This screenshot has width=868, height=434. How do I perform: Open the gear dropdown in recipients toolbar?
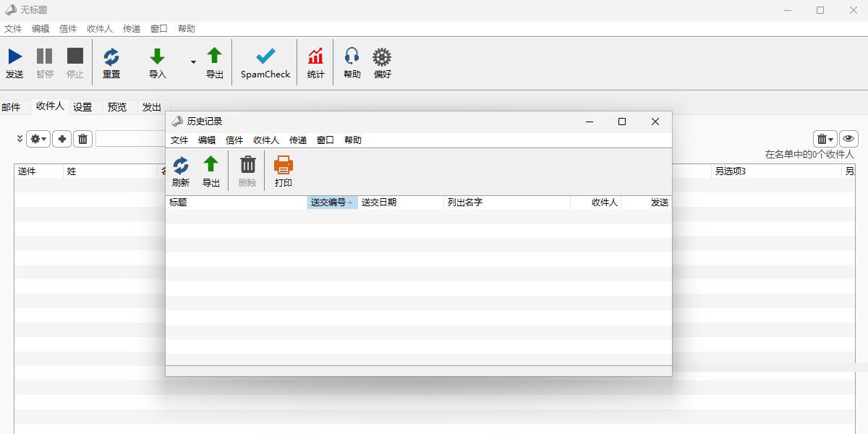click(x=38, y=139)
